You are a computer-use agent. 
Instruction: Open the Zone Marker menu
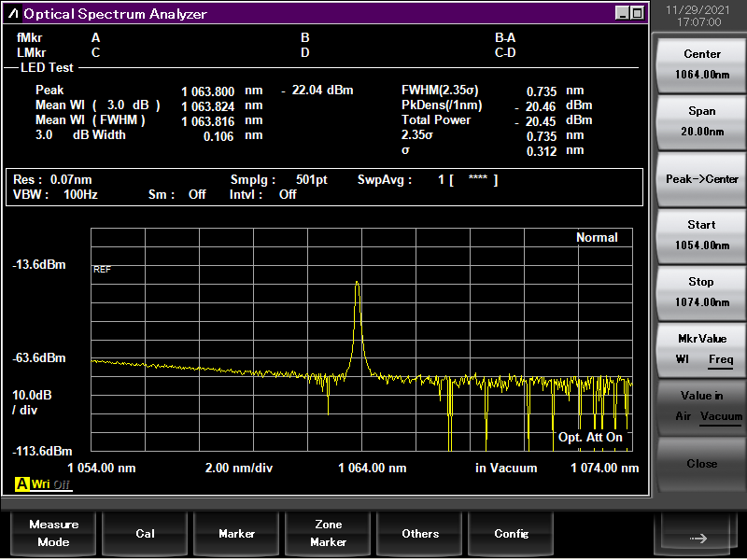click(328, 533)
